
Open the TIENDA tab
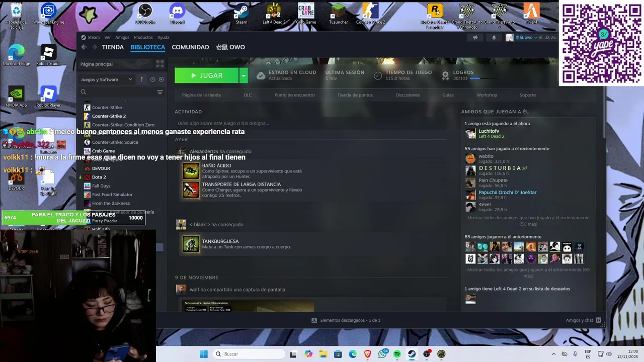113,47
